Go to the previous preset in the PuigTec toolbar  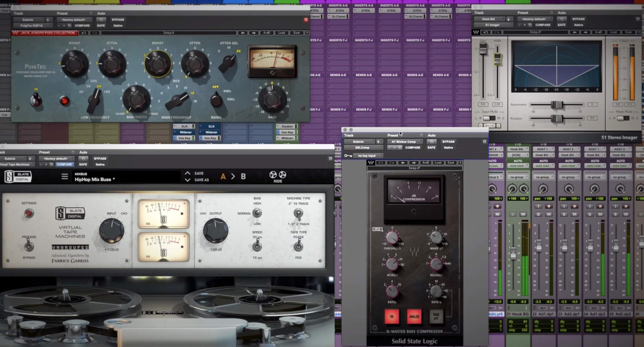(x=243, y=33)
